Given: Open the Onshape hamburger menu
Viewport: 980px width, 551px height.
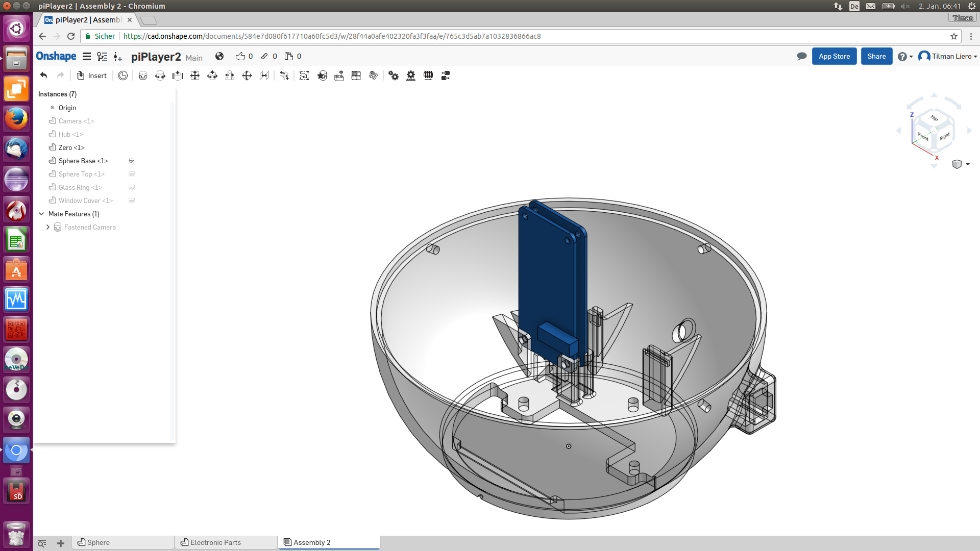Looking at the screenshot, I should 87,57.
